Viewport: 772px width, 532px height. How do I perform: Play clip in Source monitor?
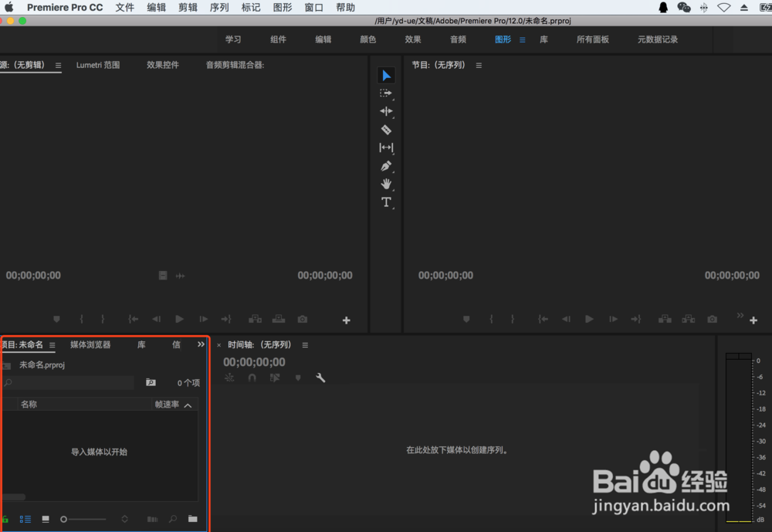pyautogui.click(x=179, y=319)
